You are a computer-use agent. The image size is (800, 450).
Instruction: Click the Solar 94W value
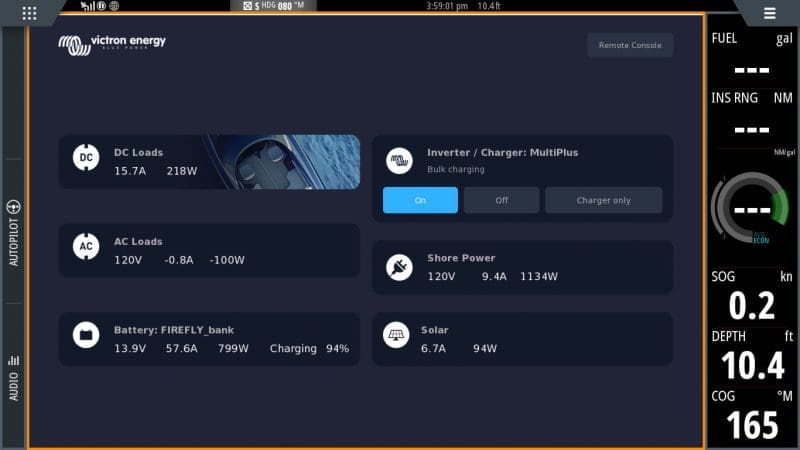pos(485,348)
